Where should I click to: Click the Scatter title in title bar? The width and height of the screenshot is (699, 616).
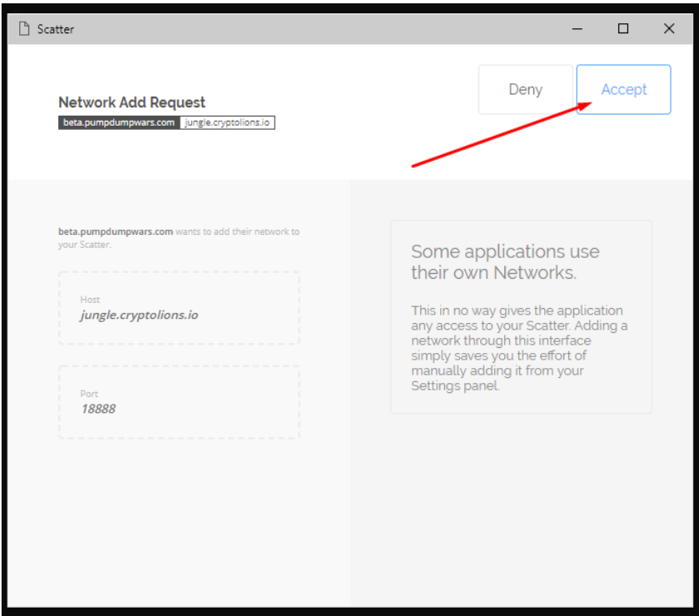tap(55, 29)
